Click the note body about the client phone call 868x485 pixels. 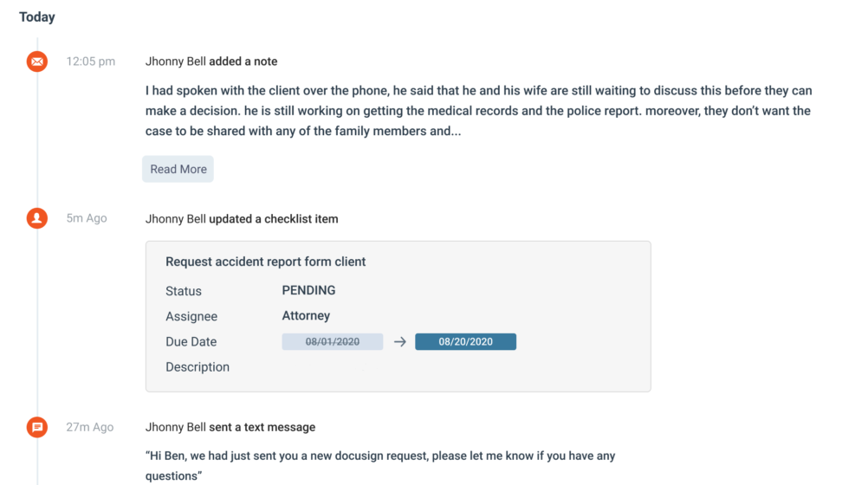tap(479, 111)
